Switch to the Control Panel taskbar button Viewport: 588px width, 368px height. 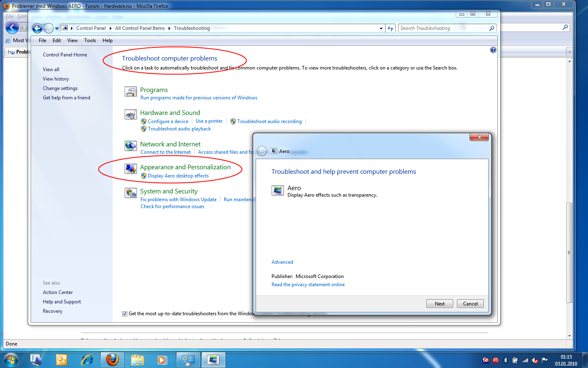coord(188,360)
